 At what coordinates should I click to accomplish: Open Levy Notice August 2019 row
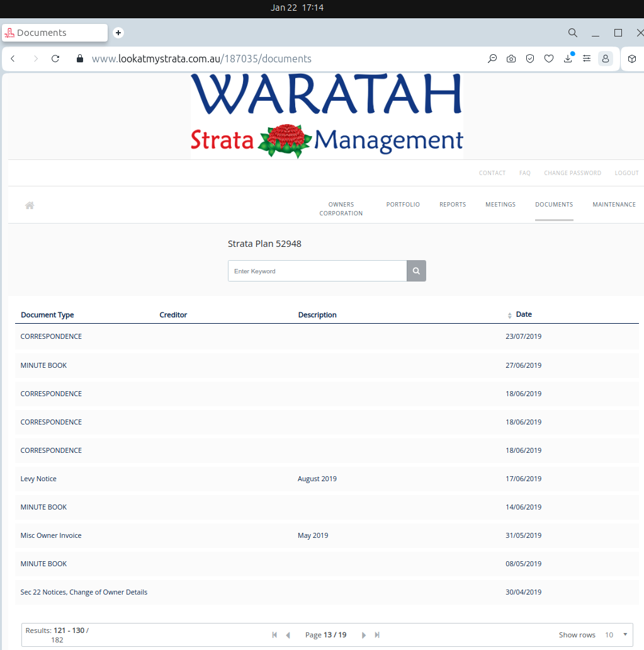[x=327, y=479]
